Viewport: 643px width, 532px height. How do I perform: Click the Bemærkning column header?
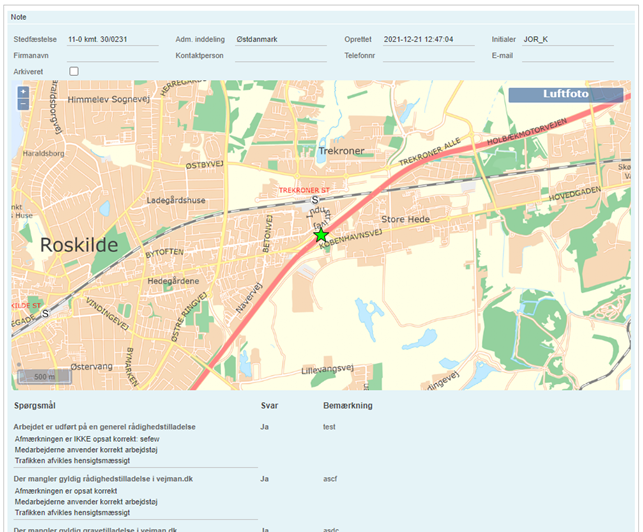(348, 407)
